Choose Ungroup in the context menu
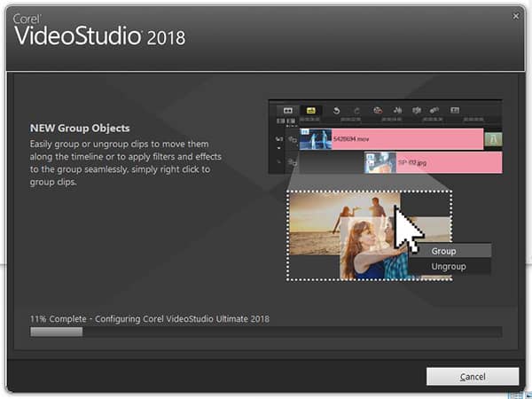The height and width of the screenshot is (399, 532). click(448, 266)
